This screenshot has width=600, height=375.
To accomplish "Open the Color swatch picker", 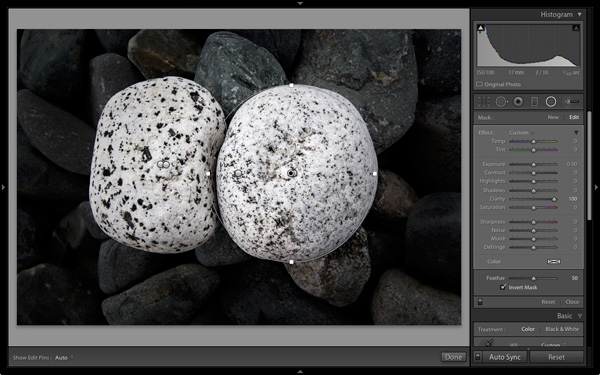I will coord(554,261).
